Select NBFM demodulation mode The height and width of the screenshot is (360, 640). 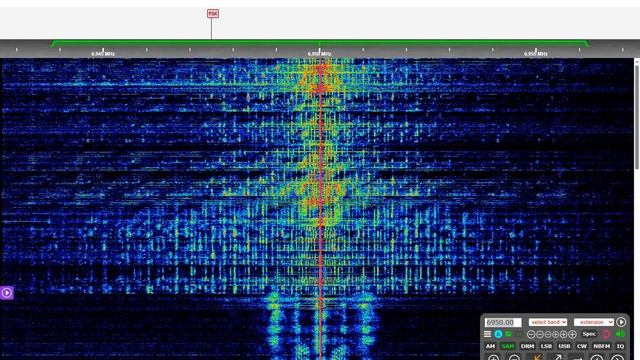[x=602, y=346]
